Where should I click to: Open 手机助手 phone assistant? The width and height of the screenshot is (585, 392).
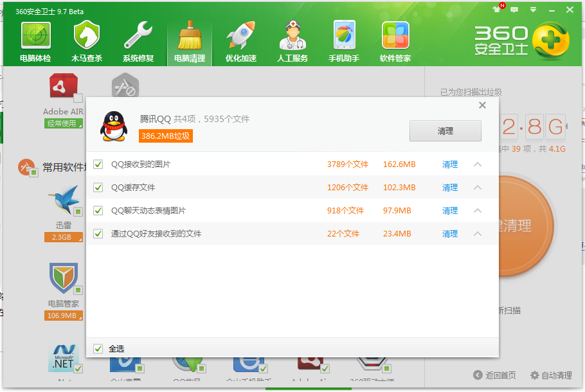pos(344,42)
